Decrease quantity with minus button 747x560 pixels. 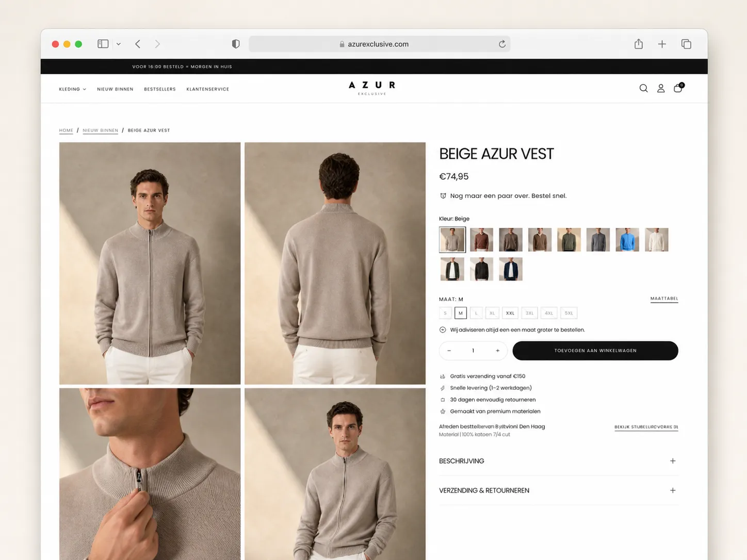(x=449, y=351)
